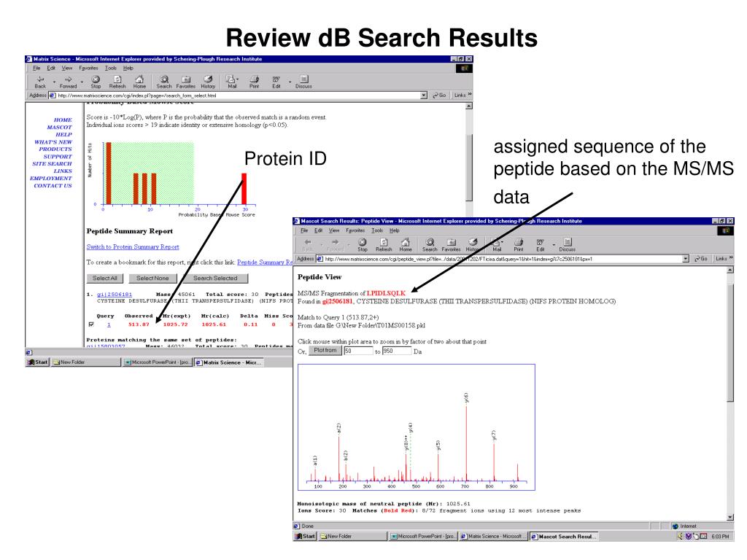
Task: Open File menu in Matrix Science window
Action: [36, 68]
